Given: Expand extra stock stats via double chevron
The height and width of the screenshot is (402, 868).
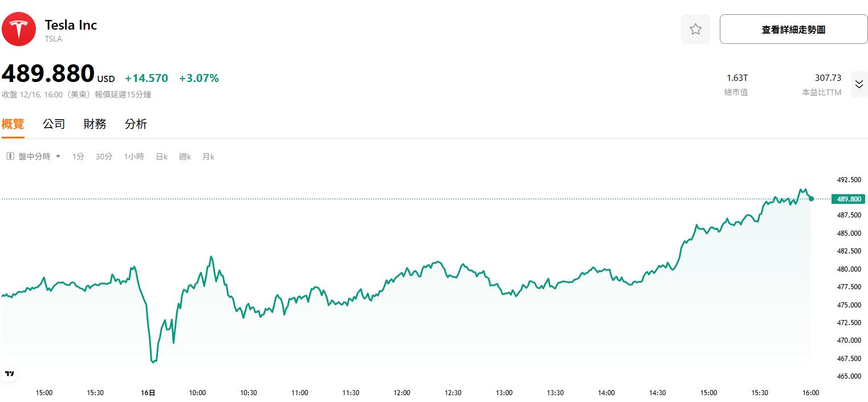Looking at the screenshot, I should (x=859, y=84).
